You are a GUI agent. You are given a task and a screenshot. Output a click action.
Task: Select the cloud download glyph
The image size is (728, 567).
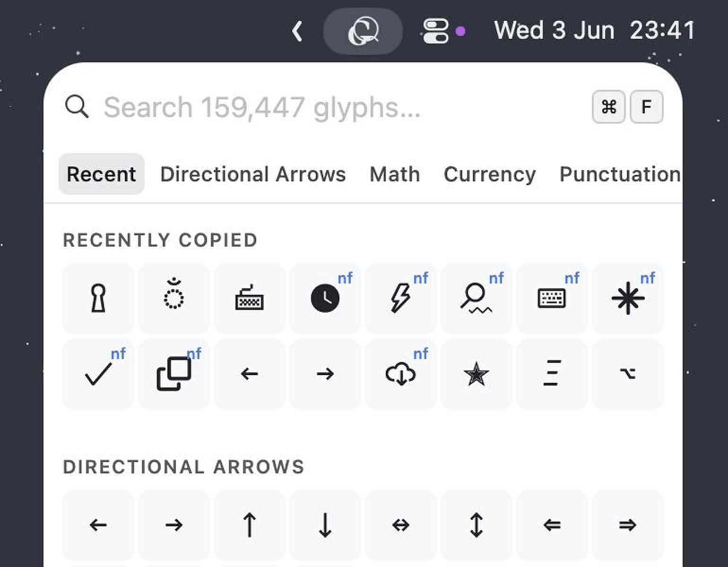coord(401,374)
